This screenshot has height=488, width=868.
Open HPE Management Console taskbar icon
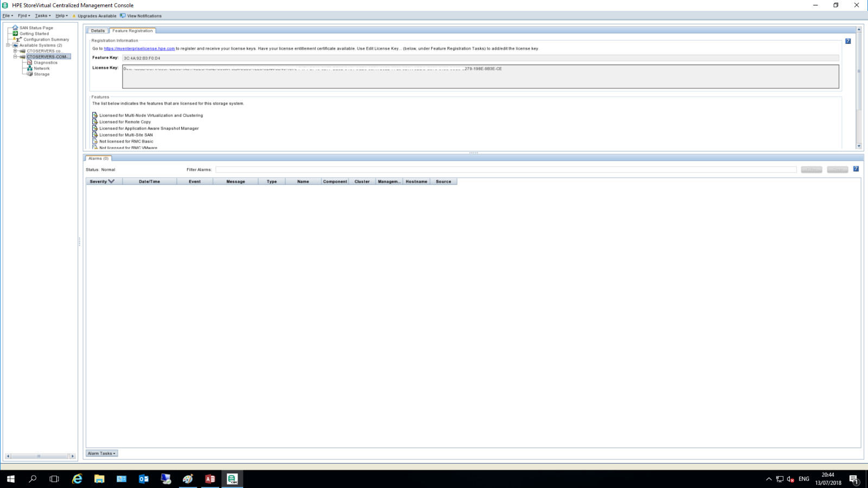(x=232, y=479)
